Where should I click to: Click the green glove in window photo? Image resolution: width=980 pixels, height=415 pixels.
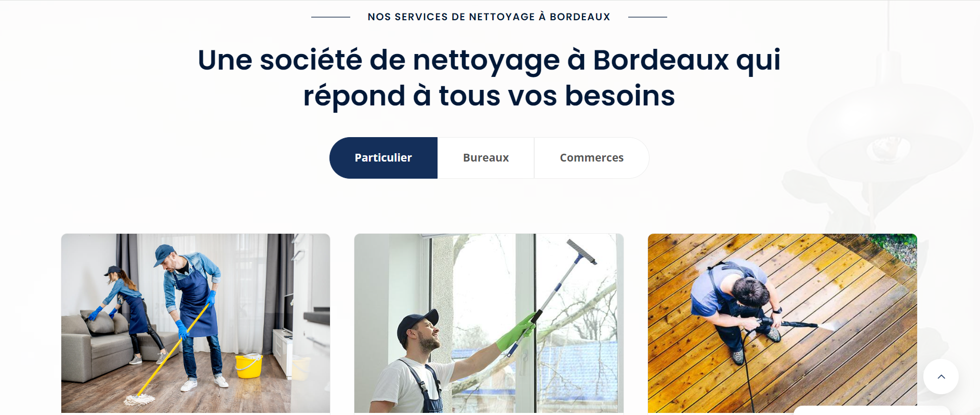tap(515, 333)
